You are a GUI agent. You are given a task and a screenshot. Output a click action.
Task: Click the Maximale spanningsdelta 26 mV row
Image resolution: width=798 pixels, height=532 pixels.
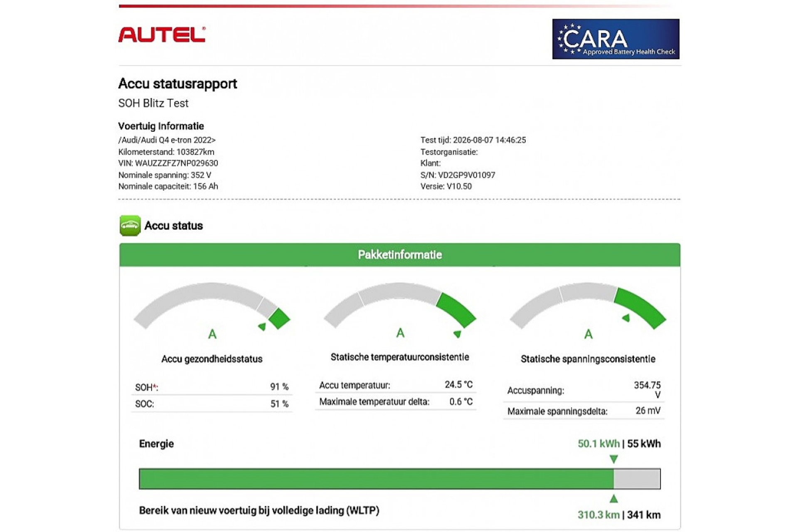point(584,411)
